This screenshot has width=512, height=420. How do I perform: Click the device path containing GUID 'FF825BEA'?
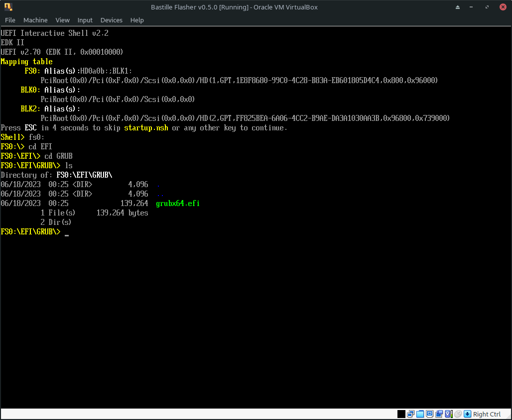pyautogui.click(x=245, y=118)
